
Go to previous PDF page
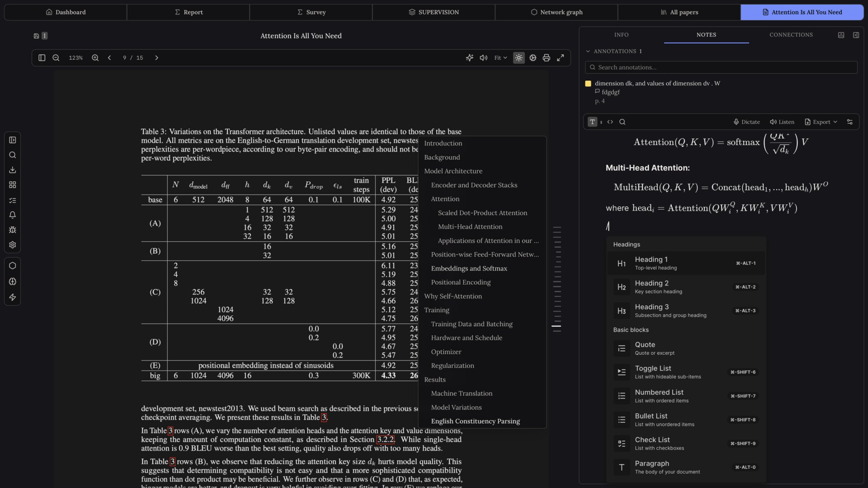click(x=109, y=58)
